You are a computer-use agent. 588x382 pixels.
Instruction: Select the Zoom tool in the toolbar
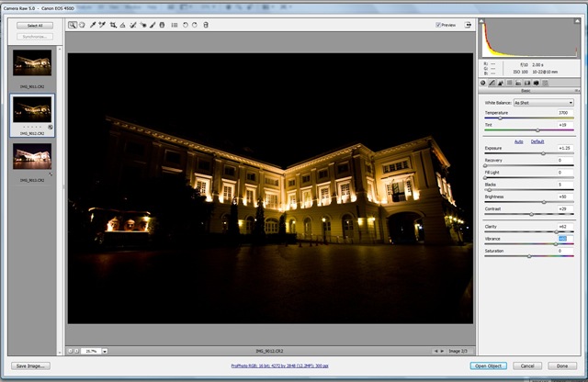(72, 25)
